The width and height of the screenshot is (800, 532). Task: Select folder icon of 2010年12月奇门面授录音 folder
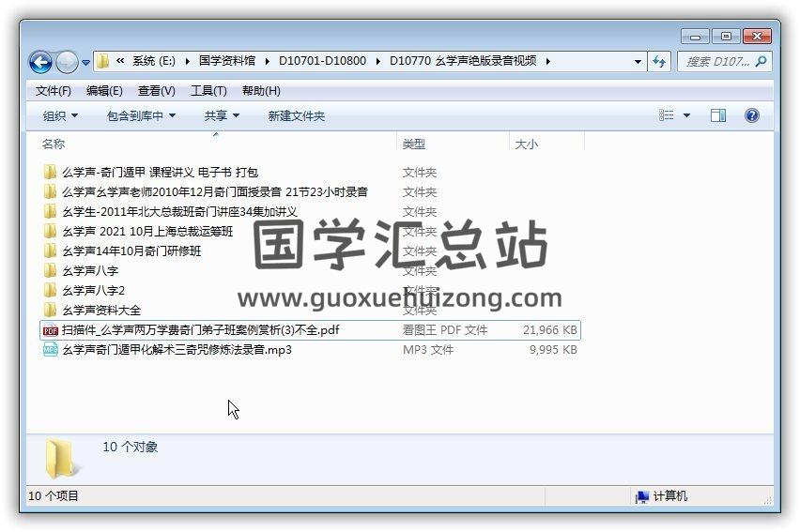(x=50, y=191)
